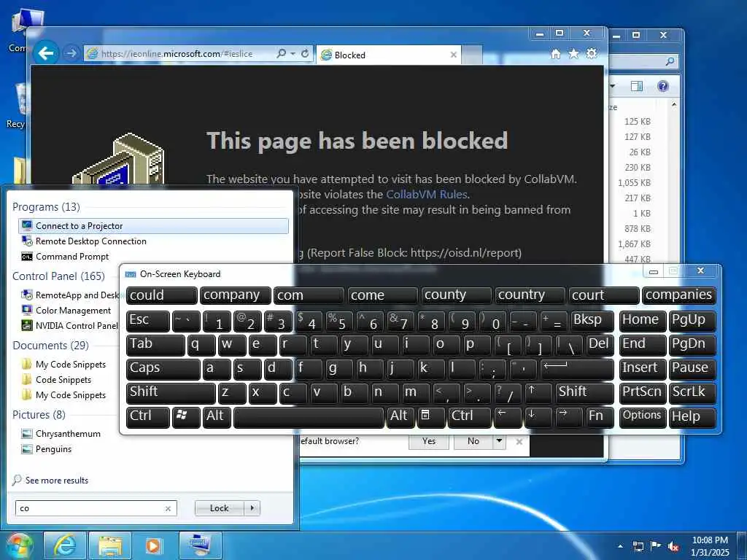The height and width of the screenshot is (560, 747).
Task: Open NVIDIA Control Panel result
Action: pyautogui.click(x=69, y=326)
